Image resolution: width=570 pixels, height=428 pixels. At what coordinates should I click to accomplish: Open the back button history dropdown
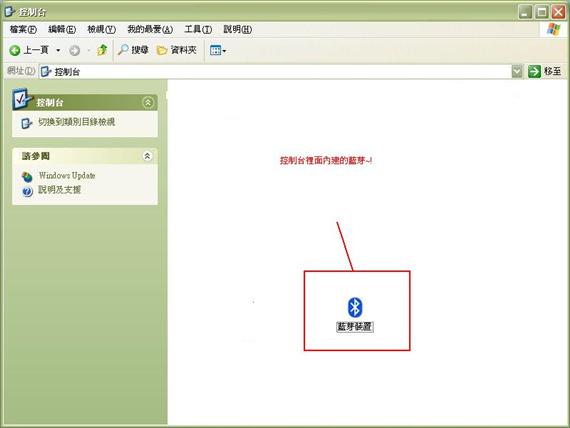tap(58, 50)
